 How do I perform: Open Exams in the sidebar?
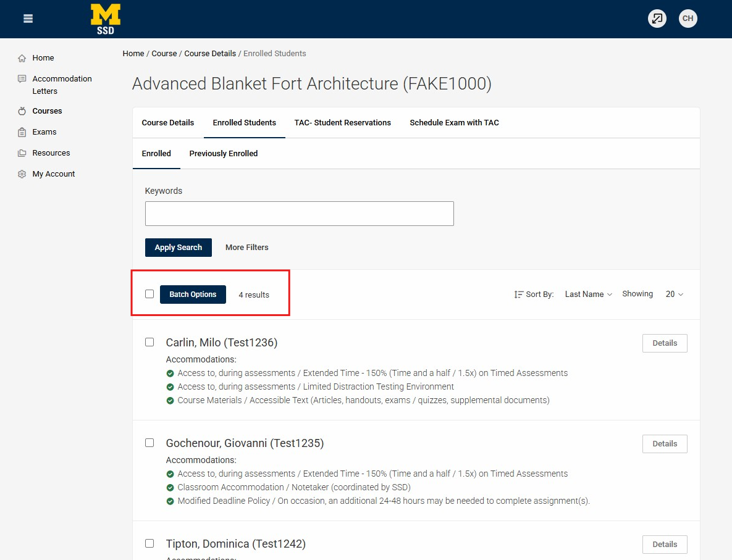pyautogui.click(x=44, y=132)
